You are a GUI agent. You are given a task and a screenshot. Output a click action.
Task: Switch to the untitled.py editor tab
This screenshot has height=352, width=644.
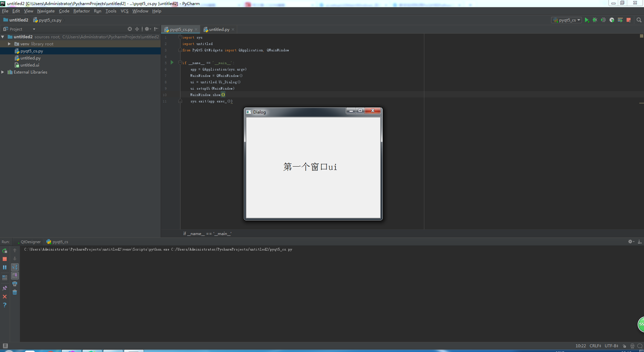[219, 30]
